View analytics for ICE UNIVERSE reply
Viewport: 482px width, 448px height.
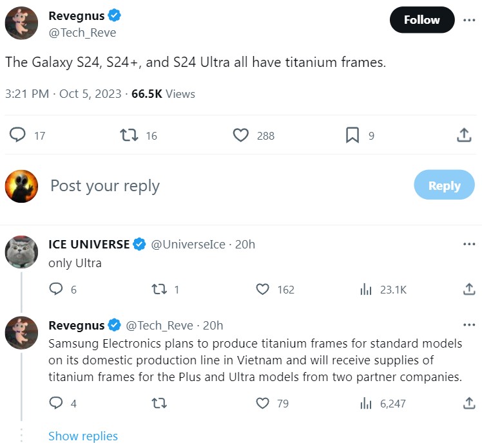(366, 289)
